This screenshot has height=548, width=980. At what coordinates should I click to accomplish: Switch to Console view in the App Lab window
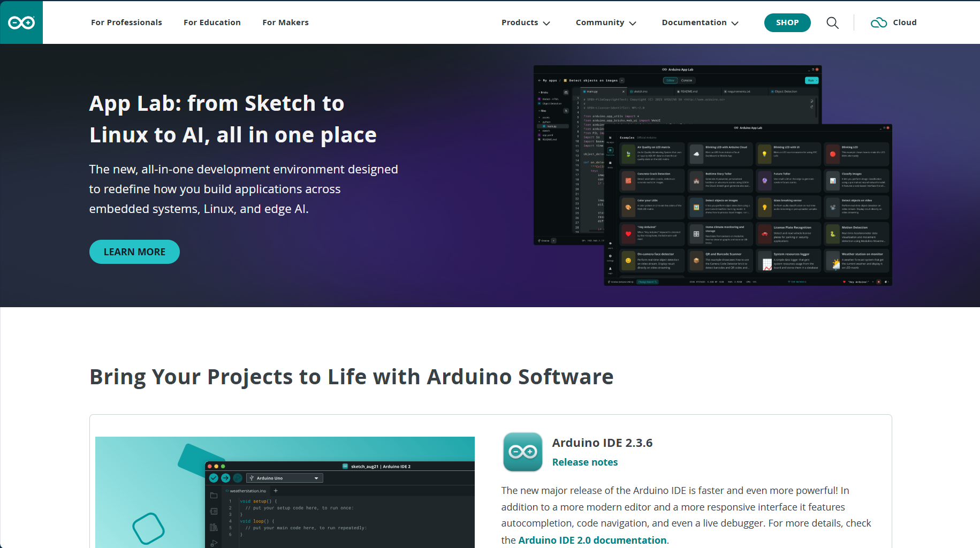click(686, 80)
